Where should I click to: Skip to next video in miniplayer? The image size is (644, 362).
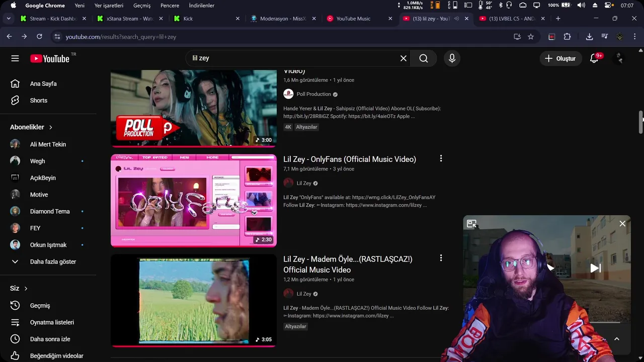[x=595, y=268]
